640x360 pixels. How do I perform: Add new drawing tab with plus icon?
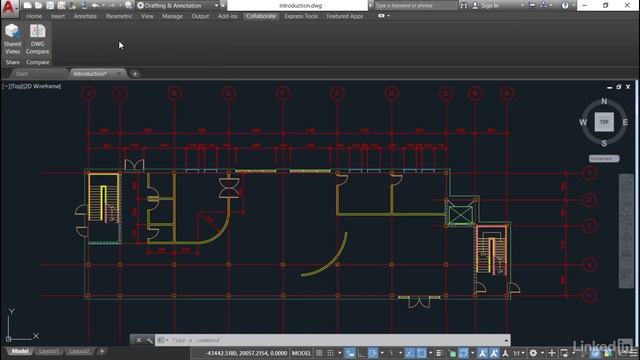pos(135,74)
